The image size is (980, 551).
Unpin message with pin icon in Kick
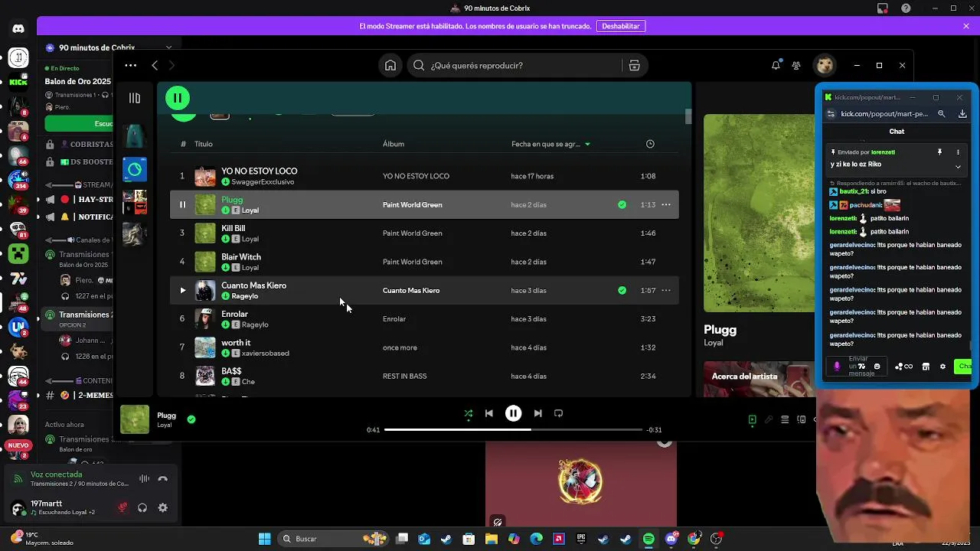coord(939,152)
